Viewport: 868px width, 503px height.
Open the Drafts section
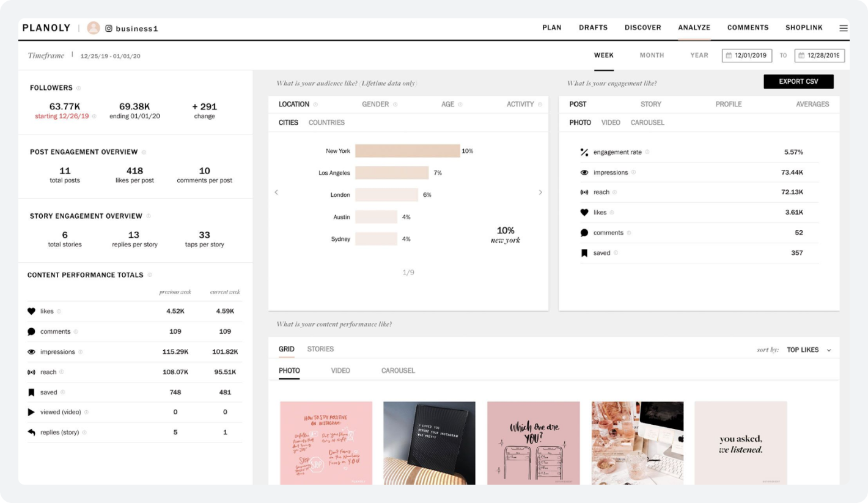pyautogui.click(x=594, y=28)
